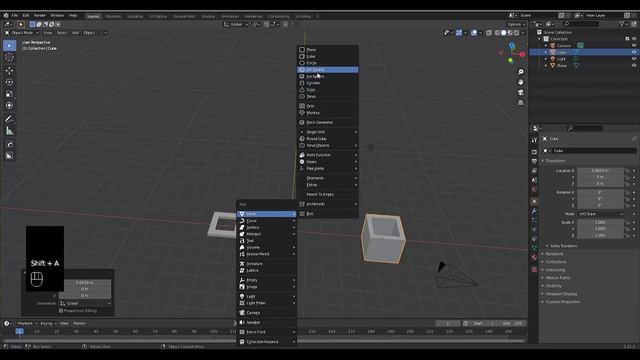Click the Scale X value field

pyautogui.click(x=600, y=222)
